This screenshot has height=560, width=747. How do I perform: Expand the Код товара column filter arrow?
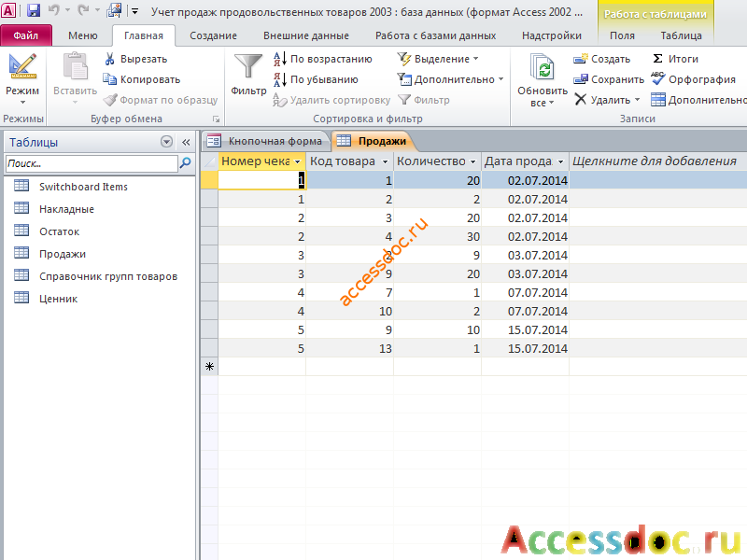pyautogui.click(x=385, y=161)
